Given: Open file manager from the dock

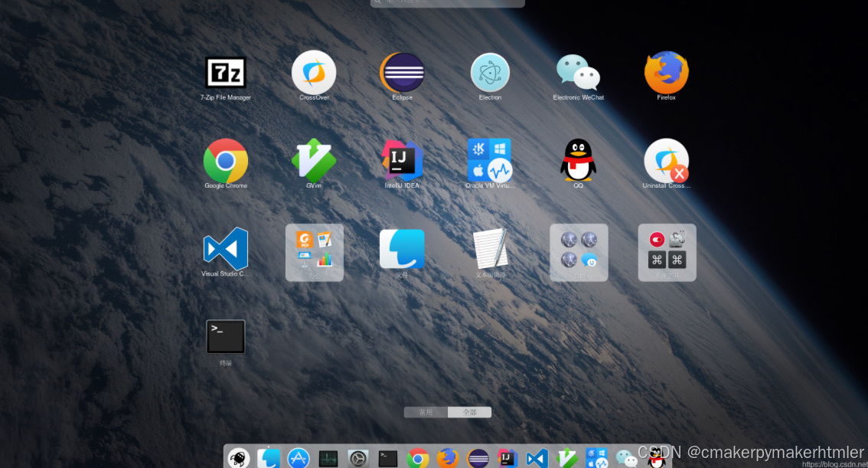Looking at the screenshot, I should [x=269, y=459].
